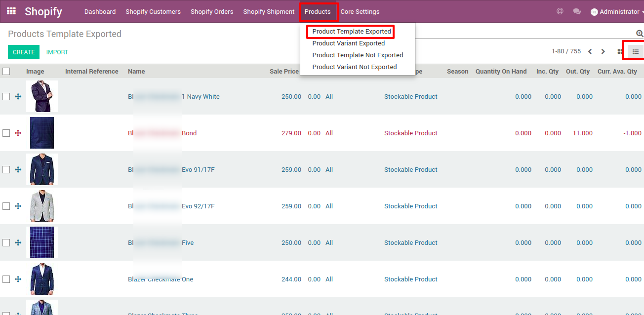Check the Navy White product row checkbox
This screenshot has width=644, height=315.
[x=6, y=96]
